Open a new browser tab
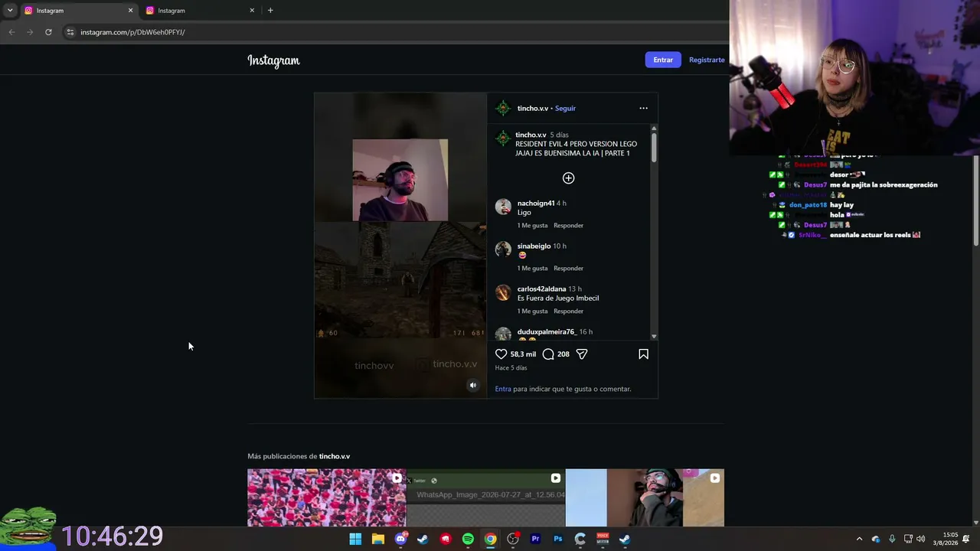Image resolution: width=980 pixels, height=551 pixels. [x=270, y=11]
